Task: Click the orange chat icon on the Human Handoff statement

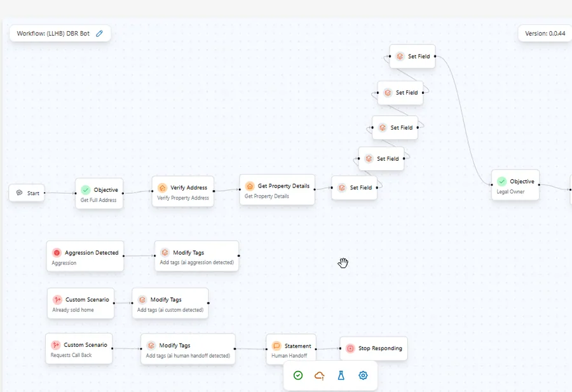Action: coord(276,346)
